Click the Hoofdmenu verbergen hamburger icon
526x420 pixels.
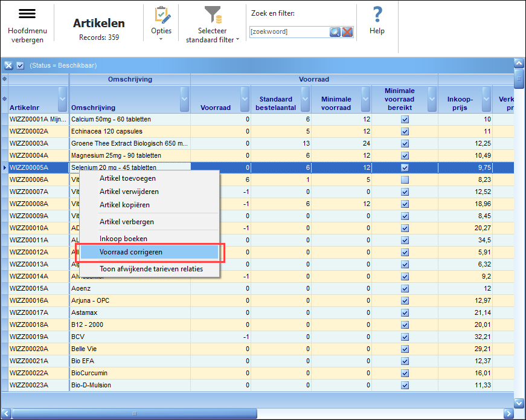[27, 14]
